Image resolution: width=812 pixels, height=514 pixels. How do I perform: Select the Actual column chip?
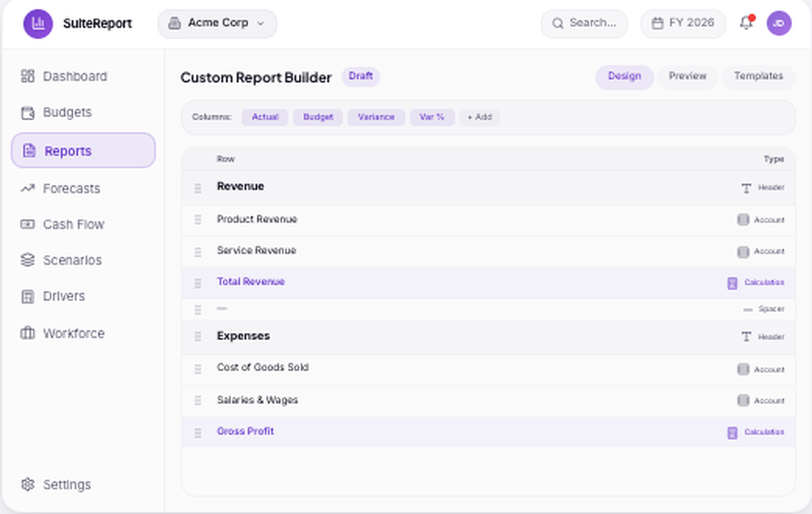(x=266, y=117)
